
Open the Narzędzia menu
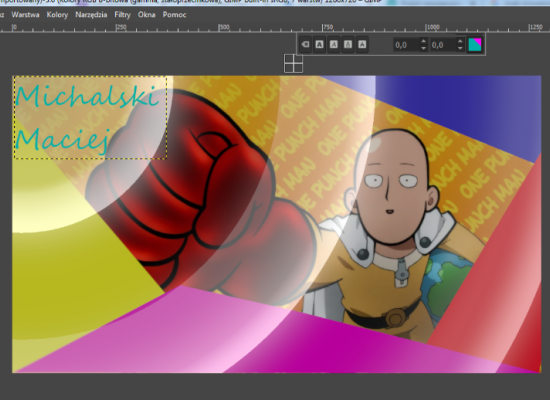tap(91, 15)
